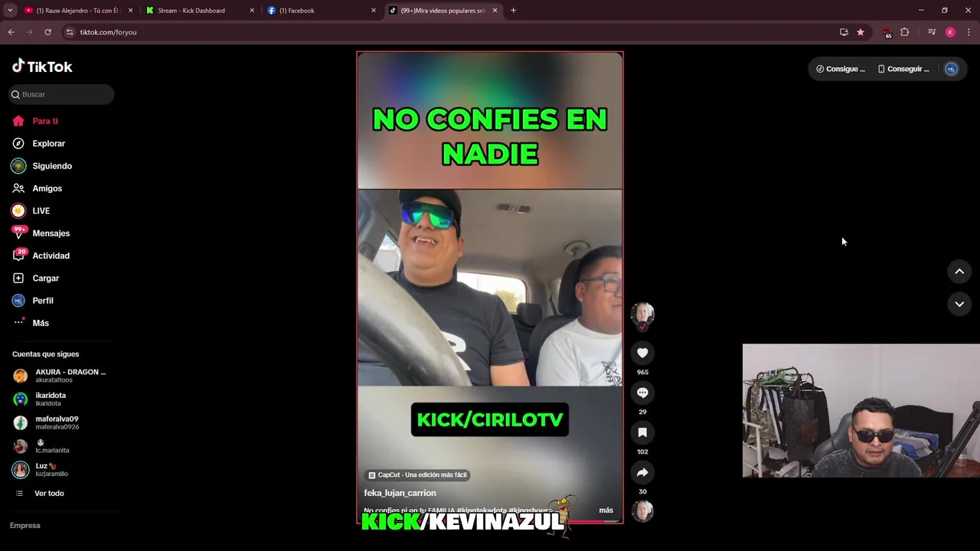Go to Explorar page
980x551 pixels.
48,143
